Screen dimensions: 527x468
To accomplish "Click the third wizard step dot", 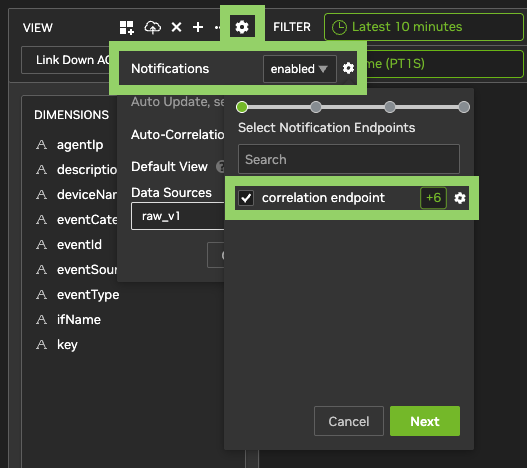I will [x=390, y=107].
